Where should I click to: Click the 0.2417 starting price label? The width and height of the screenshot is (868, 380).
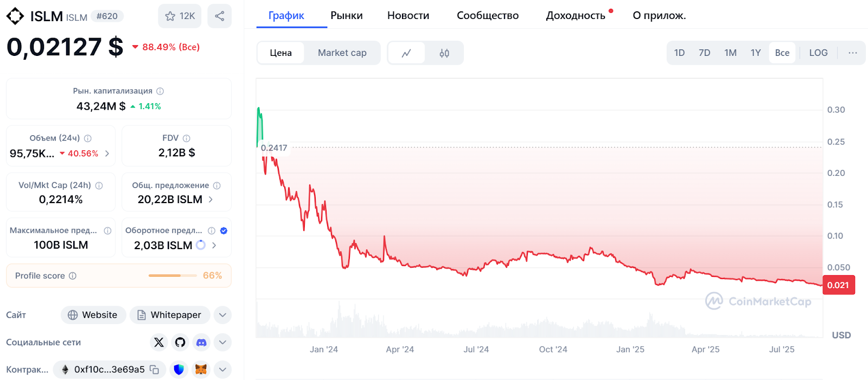coord(274,148)
